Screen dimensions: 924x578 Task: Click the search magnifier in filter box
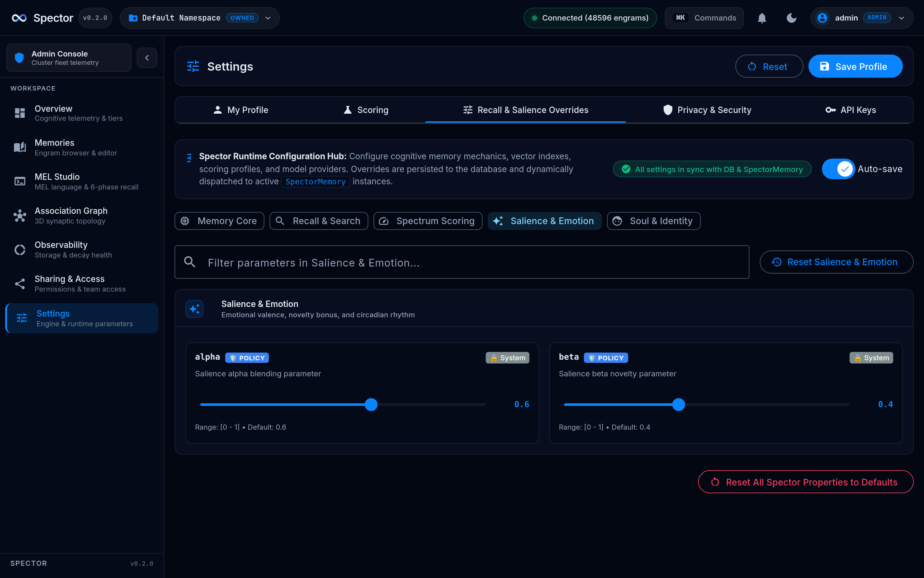click(190, 262)
